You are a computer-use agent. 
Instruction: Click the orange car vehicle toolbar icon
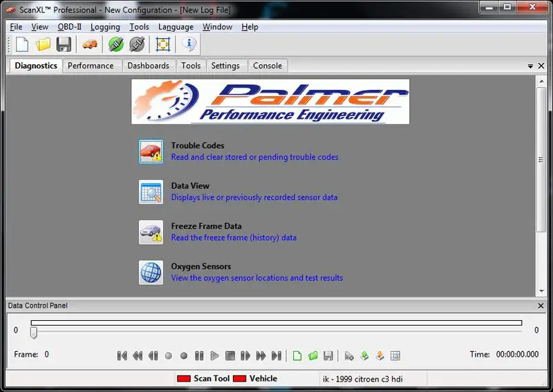click(x=90, y=44)
